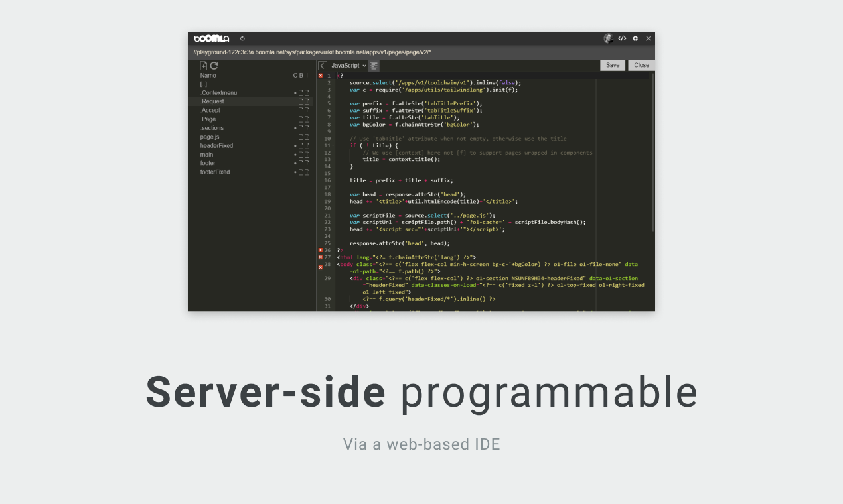Click the file path address bar
This screenshot has height=504, width=843.
point(421,52)
